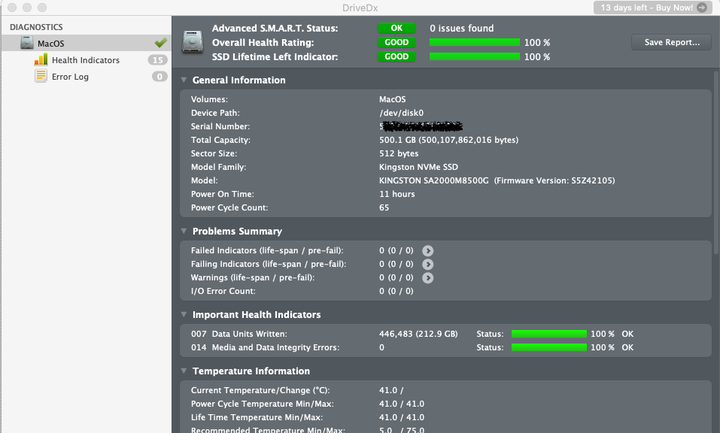Click the vertical scrollbar on the right
This screenshot has height=433, width=720.
pyautogui.click(x=716, y=163)
